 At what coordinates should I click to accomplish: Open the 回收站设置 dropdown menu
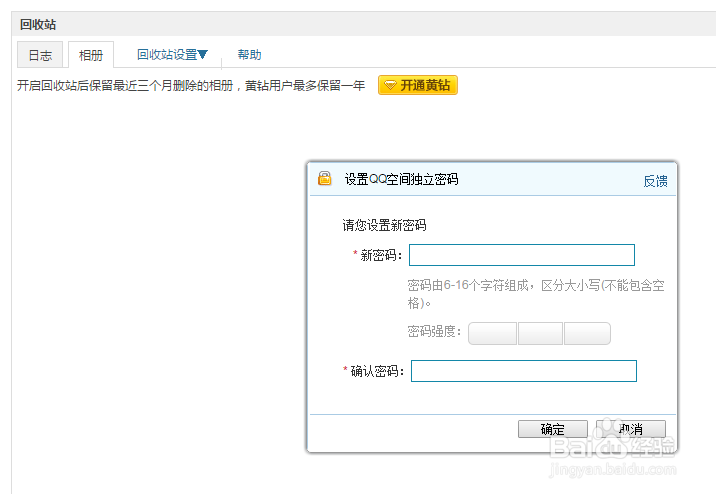tap(172, 55)
